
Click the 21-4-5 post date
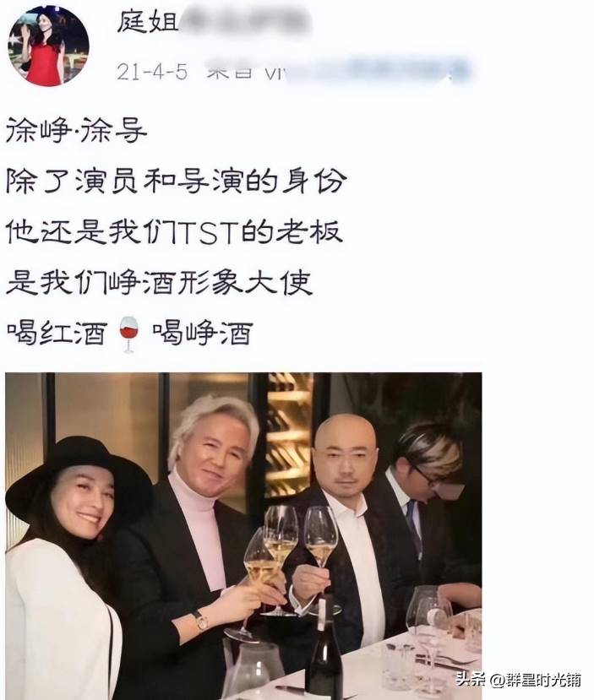click(152, 72)
